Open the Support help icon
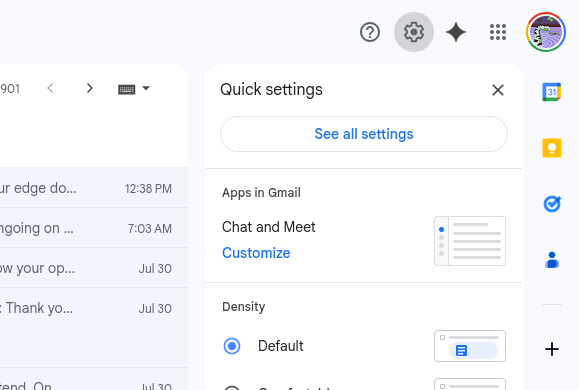Image resolution: width=579 pixels, height=390 pixels. [370, 32]
